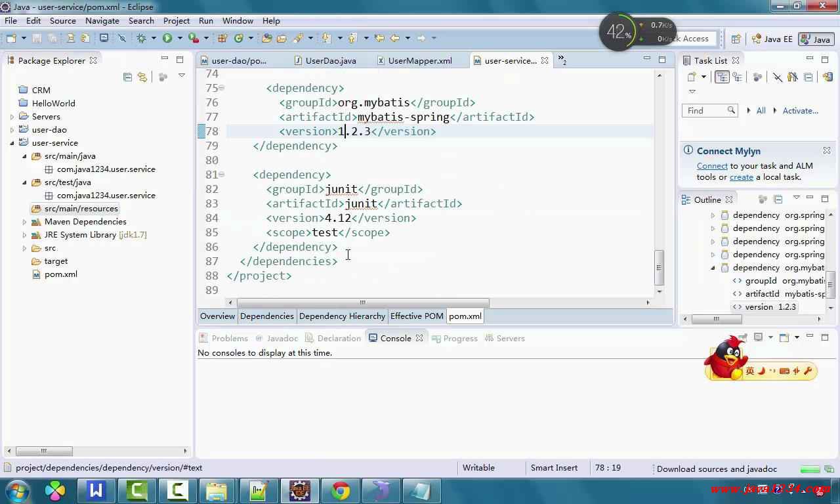Screen dimensions: 840x504
Task: Collapse the user-service project
Action: (x=12, y=143)
